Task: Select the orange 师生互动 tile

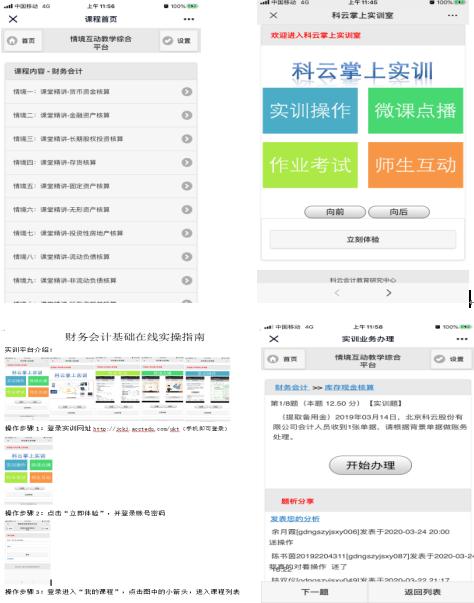Action: coord(416,165)
